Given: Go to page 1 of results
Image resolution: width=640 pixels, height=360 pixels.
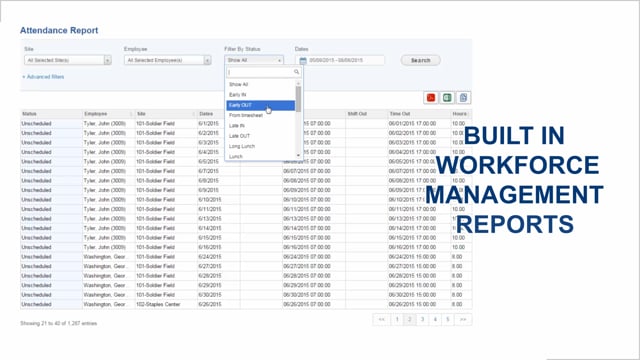Looking at the screenshot, I should [397, 319].
